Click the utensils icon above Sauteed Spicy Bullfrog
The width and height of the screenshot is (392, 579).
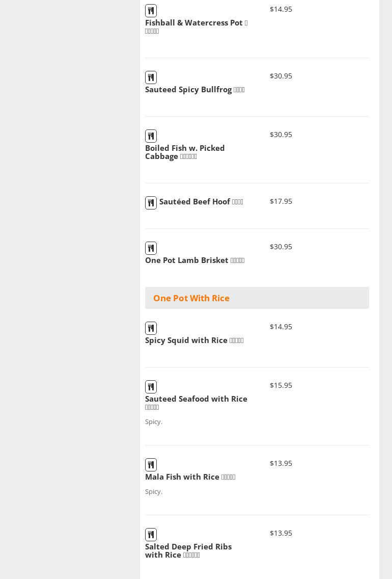(x=151, y=77)
